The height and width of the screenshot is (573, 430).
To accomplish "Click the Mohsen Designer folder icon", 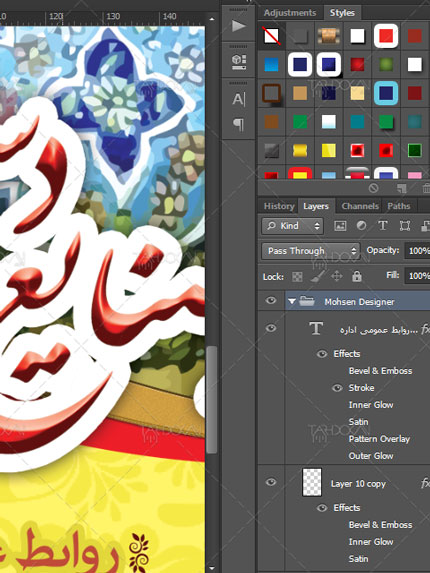I will (x=307, y=301).
